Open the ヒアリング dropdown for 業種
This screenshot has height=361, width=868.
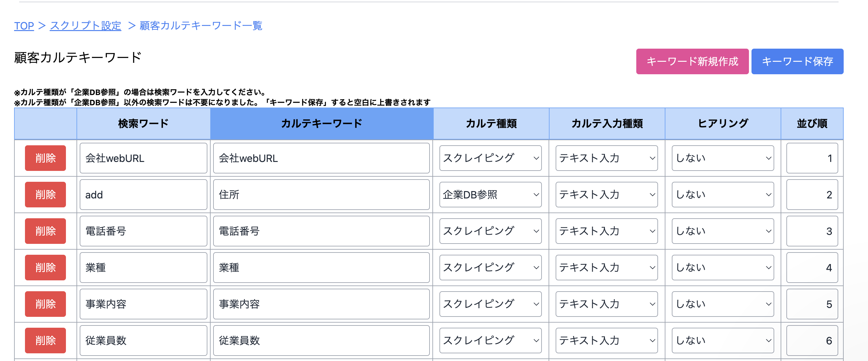[722, 267]
